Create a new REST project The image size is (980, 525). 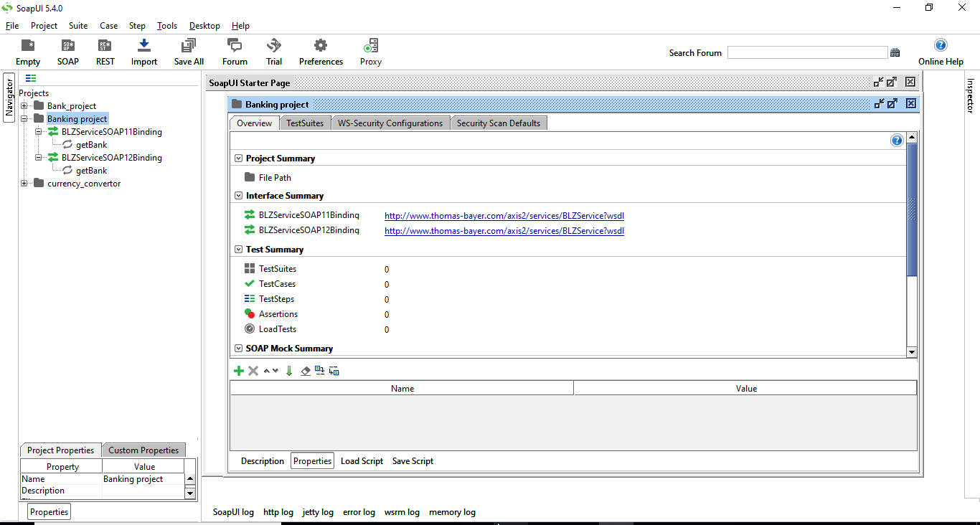coord(105,51)
